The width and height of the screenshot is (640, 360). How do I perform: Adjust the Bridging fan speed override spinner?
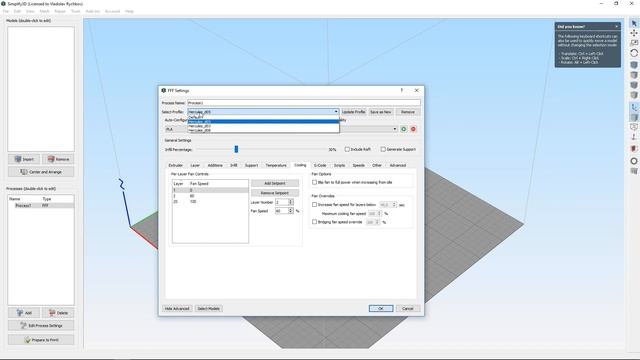tap(377, 222)
